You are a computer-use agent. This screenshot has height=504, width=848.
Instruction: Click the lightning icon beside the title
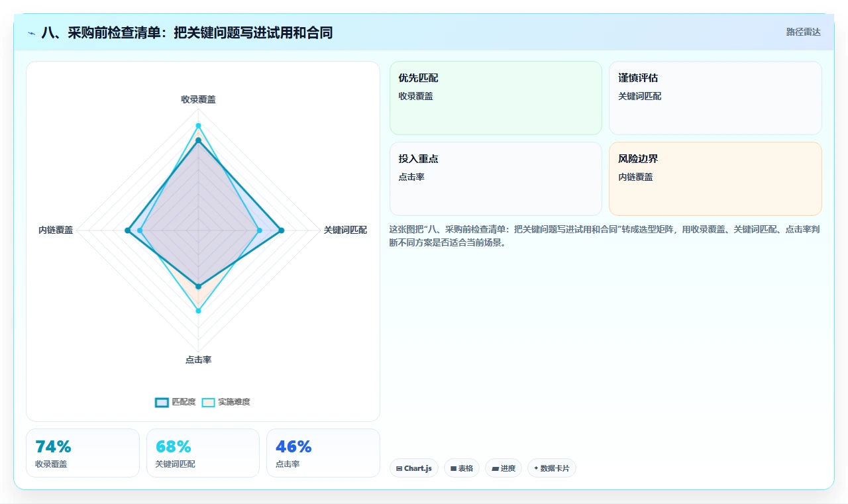32,32
